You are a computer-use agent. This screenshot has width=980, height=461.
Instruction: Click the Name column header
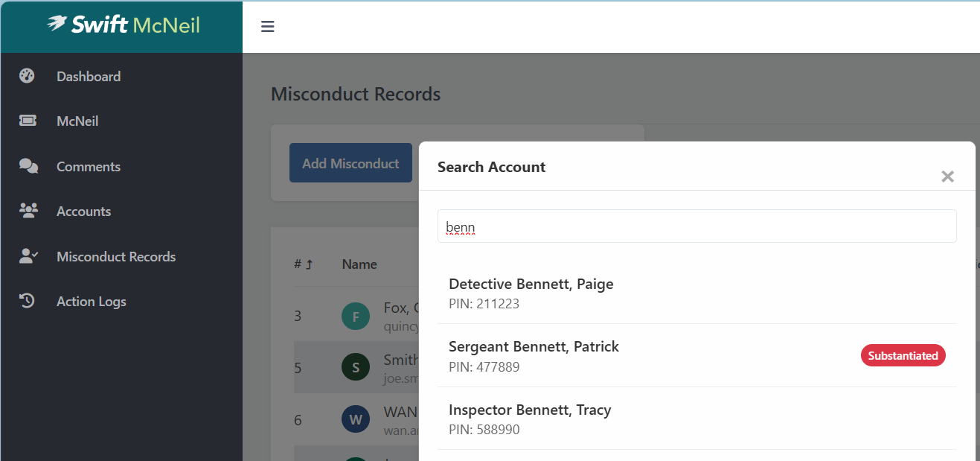click(359, 264)
